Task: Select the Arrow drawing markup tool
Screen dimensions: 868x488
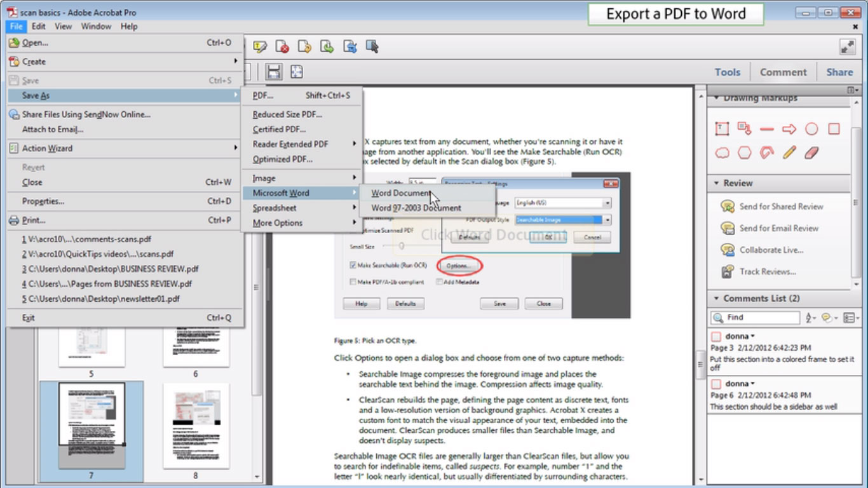Action: click(x=789, y=129)
